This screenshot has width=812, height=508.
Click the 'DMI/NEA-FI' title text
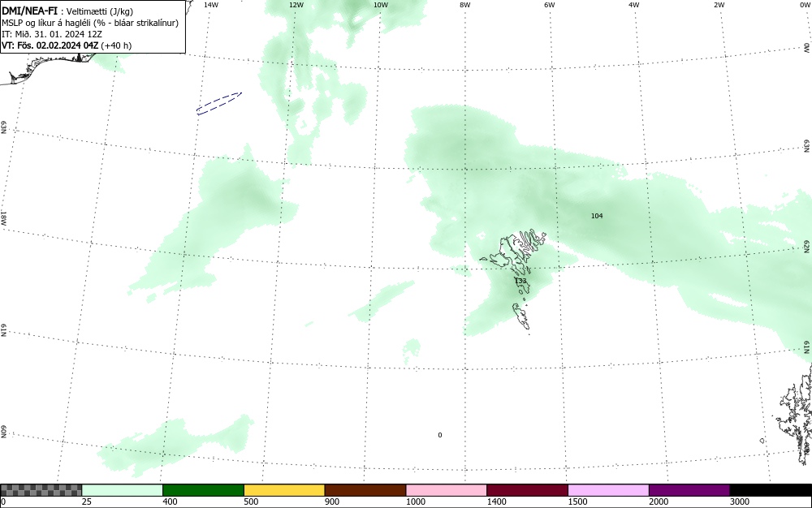(x=29, y=11)
